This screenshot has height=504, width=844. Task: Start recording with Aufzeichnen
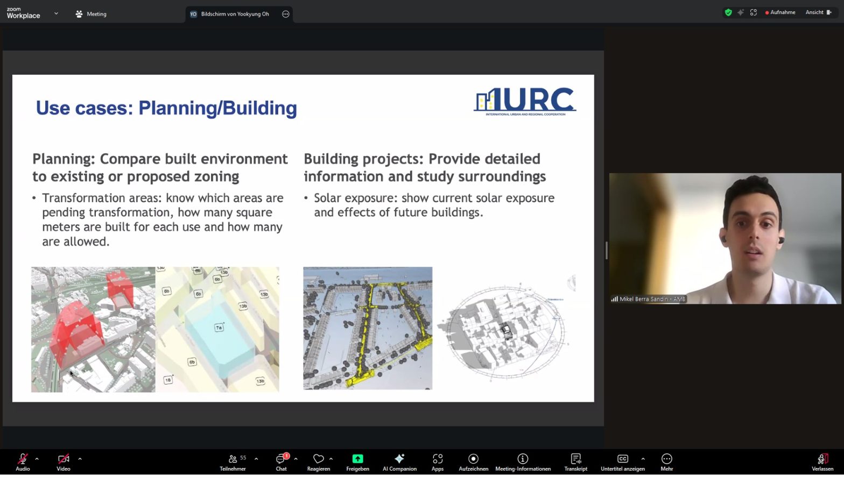click(473, 461)
